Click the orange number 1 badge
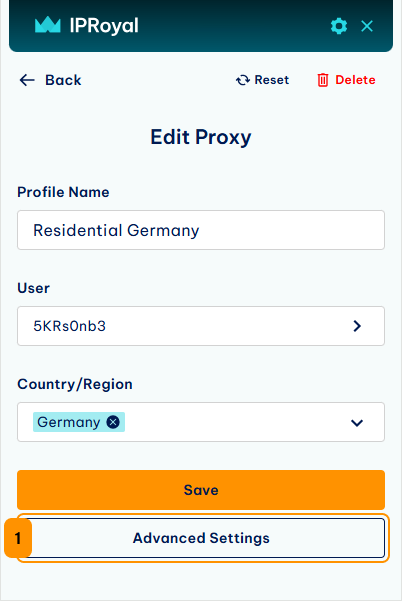402x601 pixels. [x=18, y=538]
